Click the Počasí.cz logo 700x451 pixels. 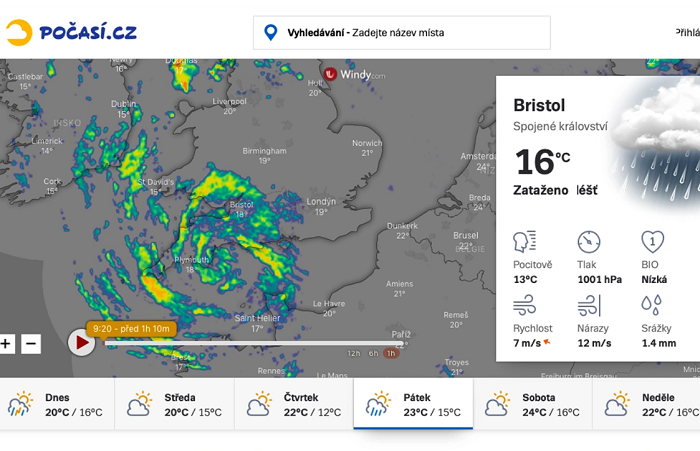click(x=70, y=32)
